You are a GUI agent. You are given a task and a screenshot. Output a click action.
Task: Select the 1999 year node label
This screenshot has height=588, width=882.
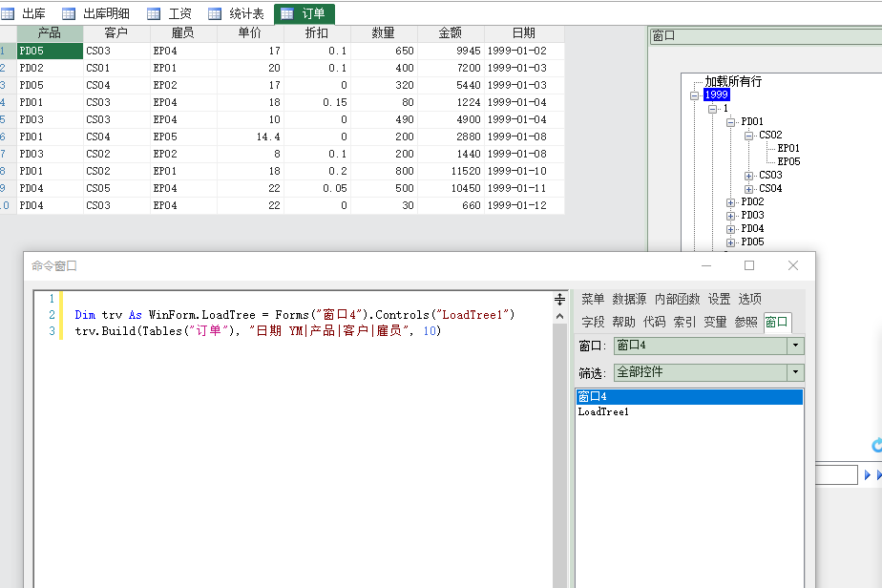(716, 94)
